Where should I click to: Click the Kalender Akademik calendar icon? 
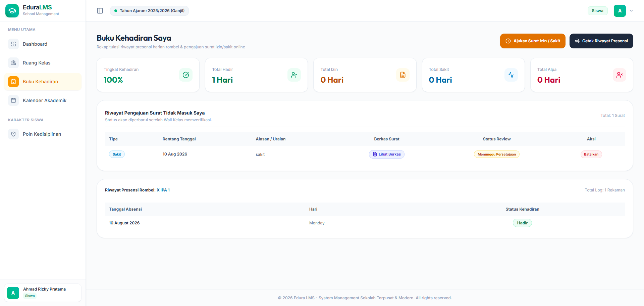(x=13, y=100)
